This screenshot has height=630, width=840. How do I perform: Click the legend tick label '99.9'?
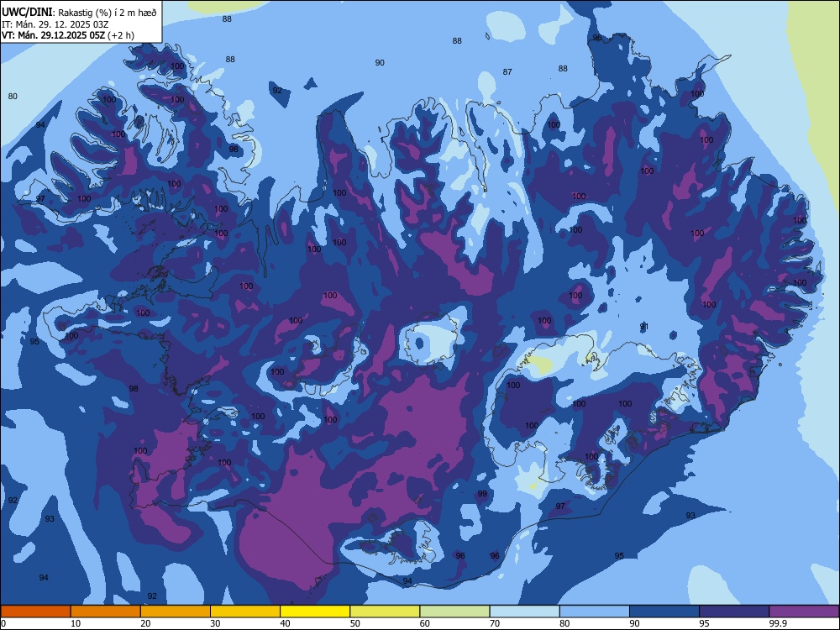pos(778,623)
